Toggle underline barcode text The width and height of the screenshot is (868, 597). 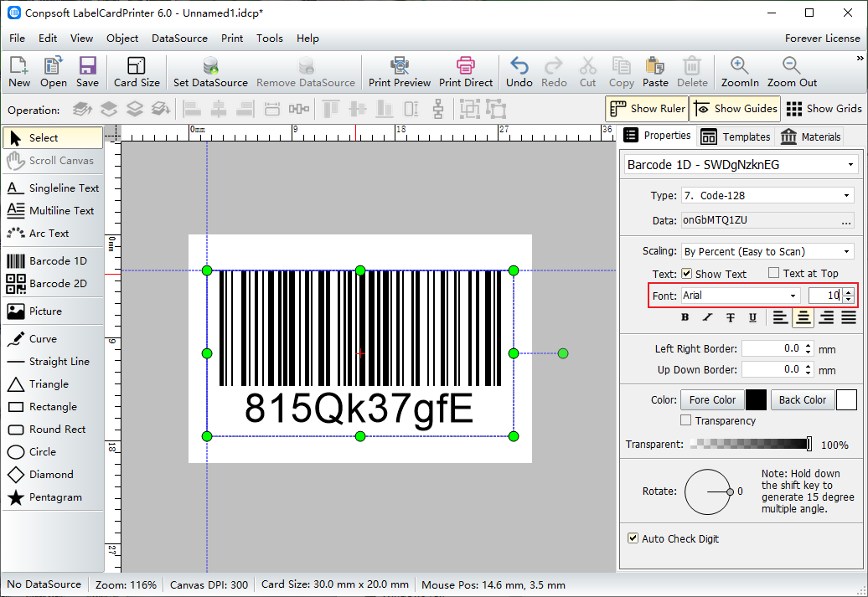coord(753,317)
